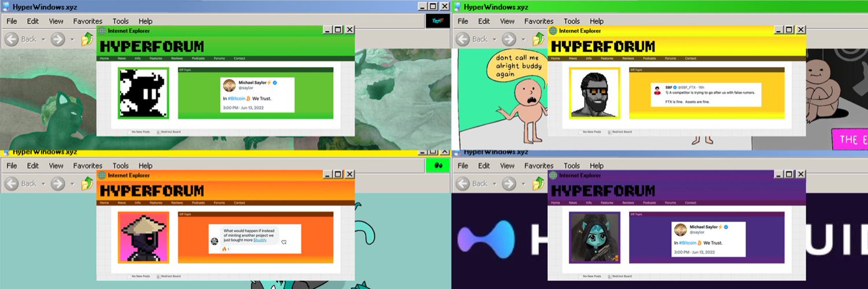The image size is (868, 289).
Task: Open Info link in orange HyperForum navbar
Action: [137, 203]
